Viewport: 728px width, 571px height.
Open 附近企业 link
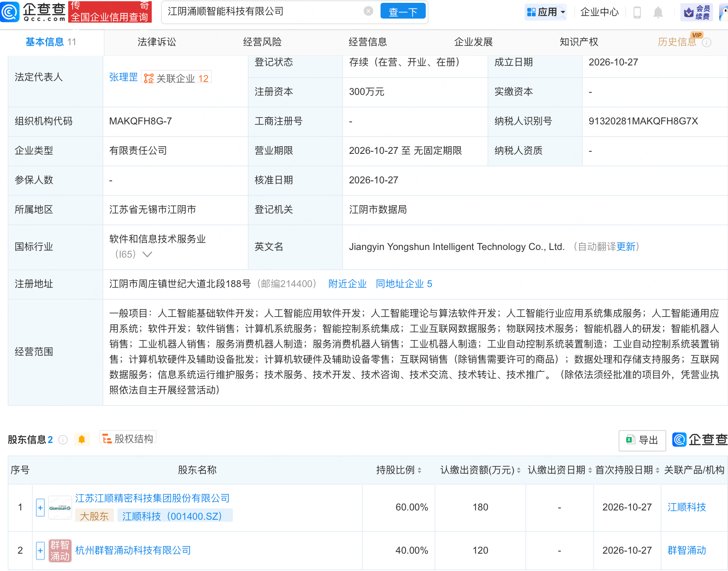pyautogui.click(x=347, y=284)
